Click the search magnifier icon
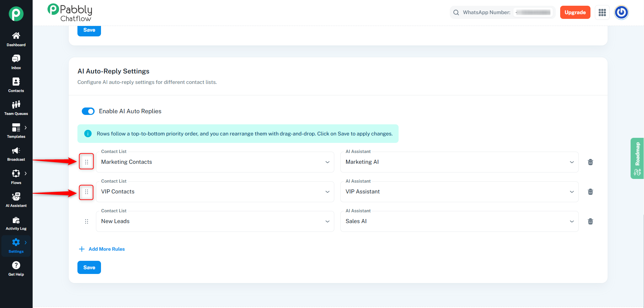The image size is (644, 308). 456,12
